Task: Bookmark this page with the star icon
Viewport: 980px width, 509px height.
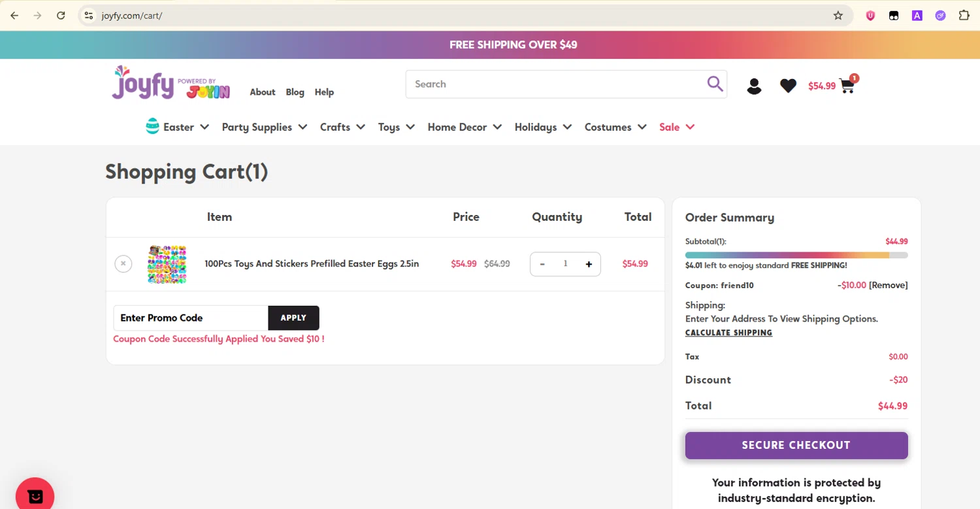Action: 838,16
